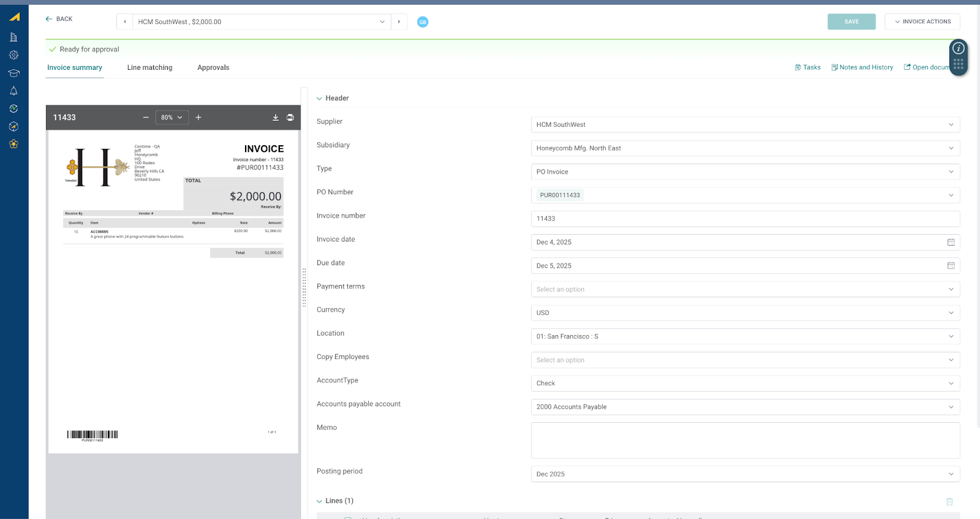
Task: Click the sync arrows sidebar icon
Action: (x=13, y=108)
